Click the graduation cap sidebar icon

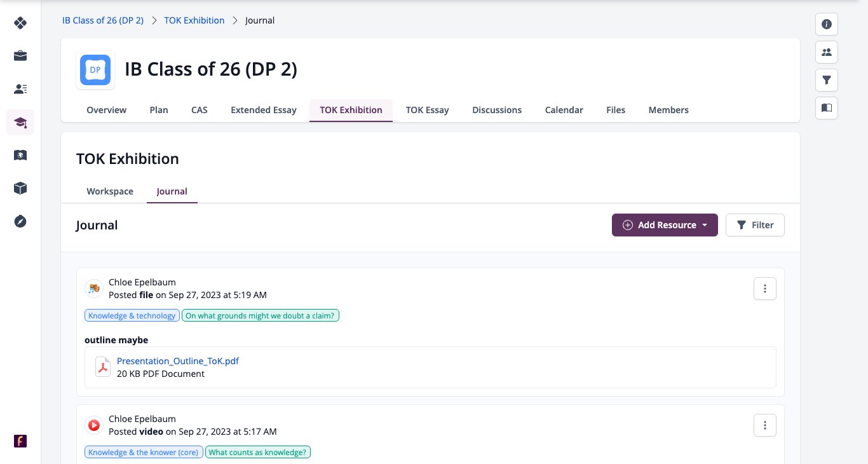(x=20, y=122)
